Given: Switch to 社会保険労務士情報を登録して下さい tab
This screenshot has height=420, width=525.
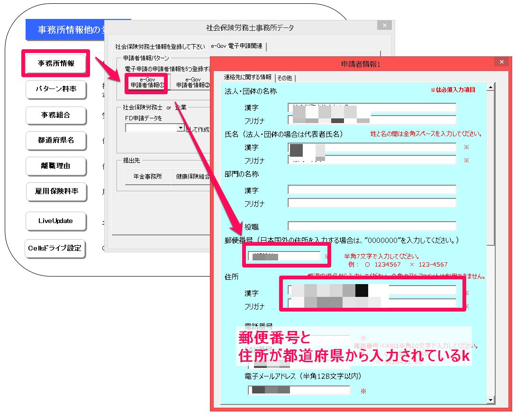Looking at the screenshot, I should click(x=160, y=47).
